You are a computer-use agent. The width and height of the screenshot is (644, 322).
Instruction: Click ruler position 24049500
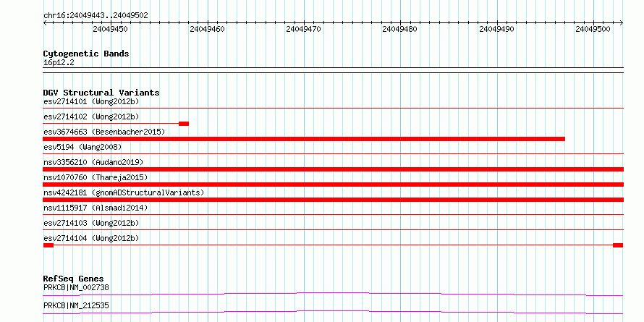point(593,29)
